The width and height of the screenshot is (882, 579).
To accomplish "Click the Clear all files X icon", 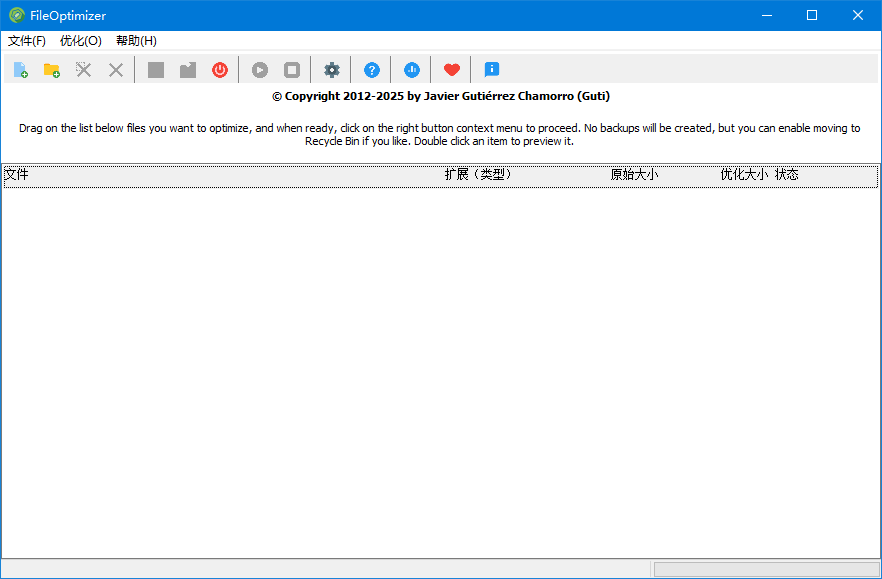I will click(116, 70).
